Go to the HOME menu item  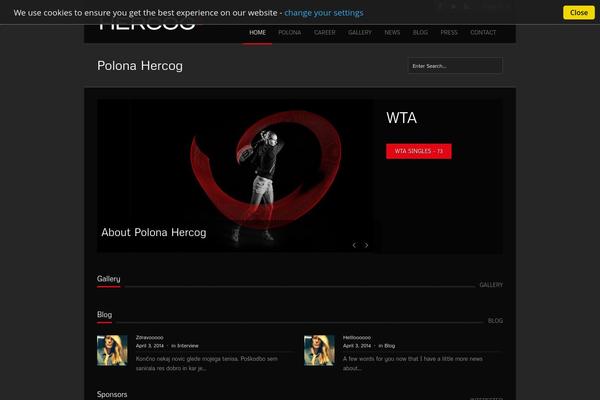point(257,33)
